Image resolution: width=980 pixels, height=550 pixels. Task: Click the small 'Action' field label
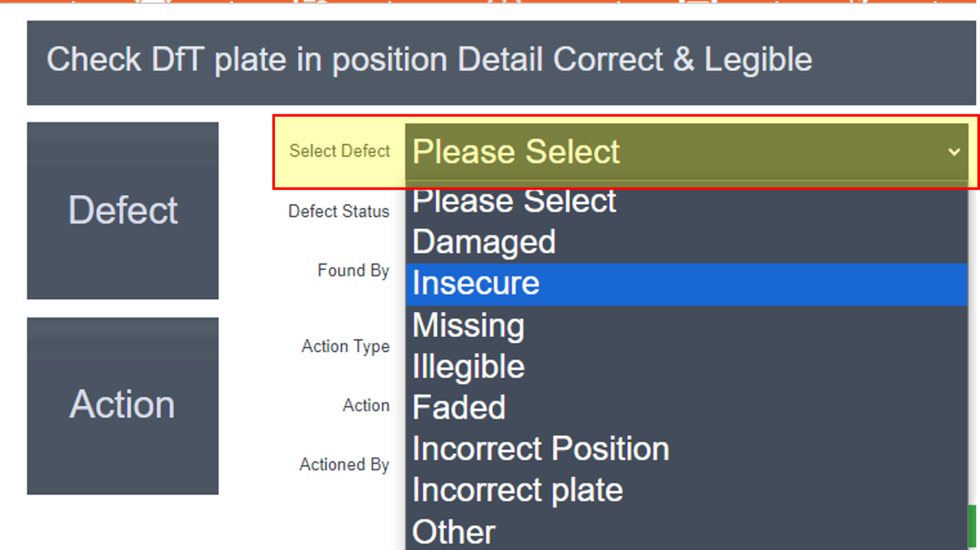click(x=366, y=405)
